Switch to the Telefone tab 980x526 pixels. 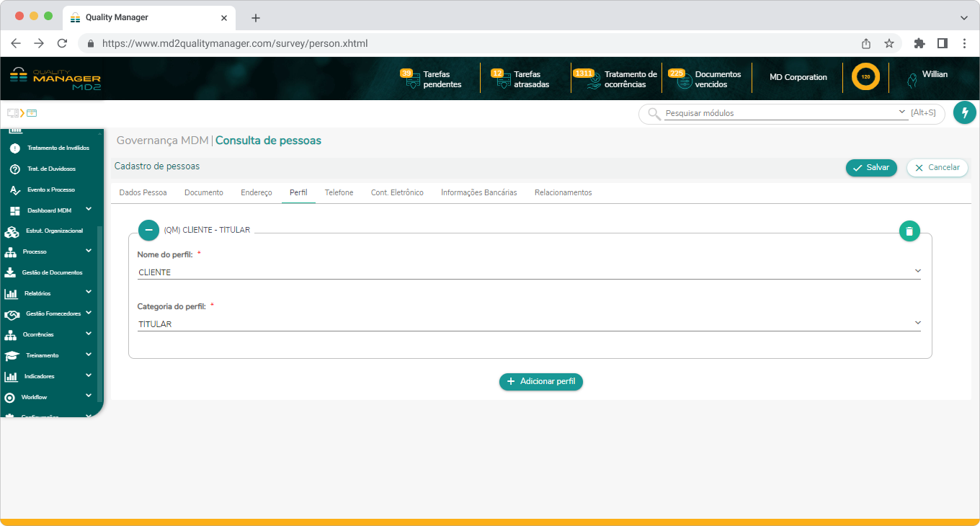(x=339, y=192)
